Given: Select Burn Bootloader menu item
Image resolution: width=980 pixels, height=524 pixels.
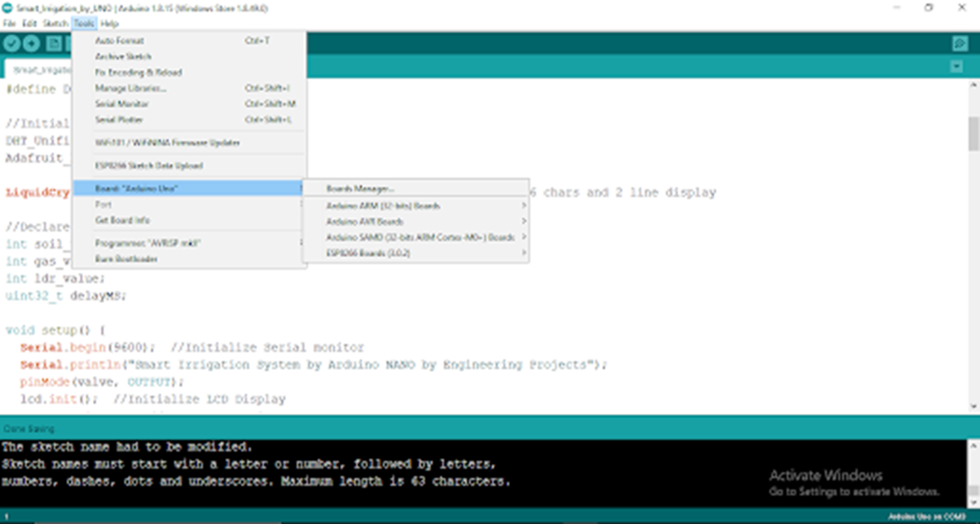Looking at the screenshot, I should [189, 258].
